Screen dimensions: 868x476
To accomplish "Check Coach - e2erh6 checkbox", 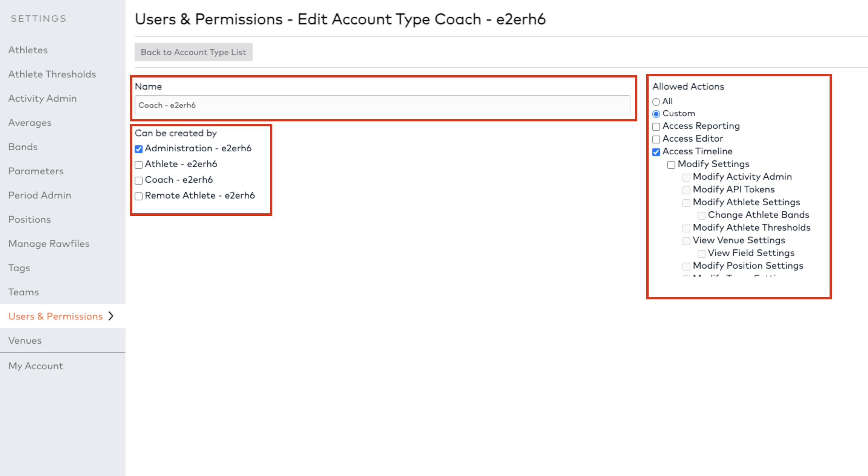I will 139,181.
